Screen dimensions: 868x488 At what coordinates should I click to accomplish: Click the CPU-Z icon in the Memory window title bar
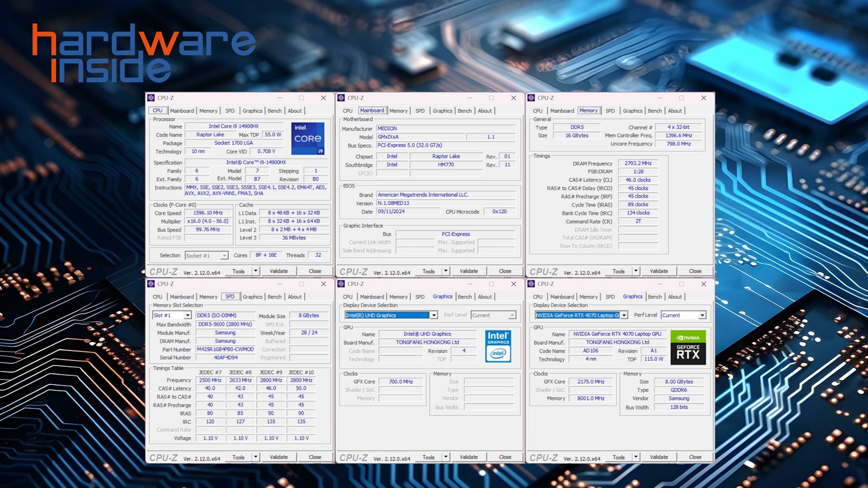(531, 98)
